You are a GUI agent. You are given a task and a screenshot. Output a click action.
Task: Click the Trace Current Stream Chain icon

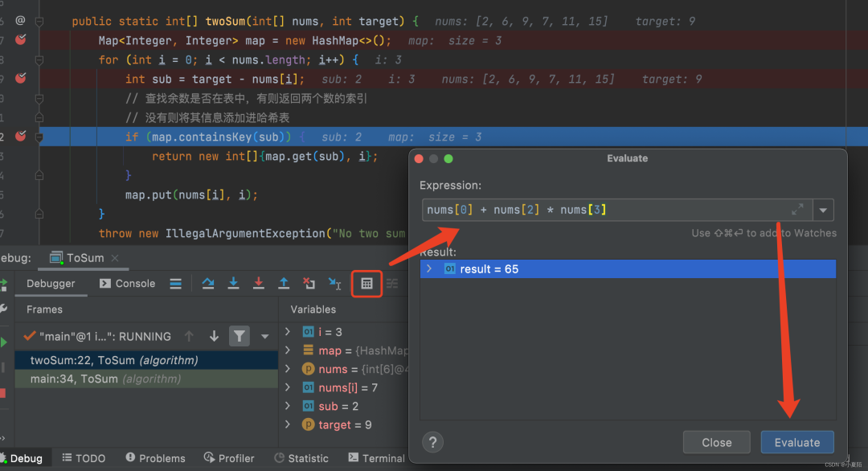coord(392,284)
